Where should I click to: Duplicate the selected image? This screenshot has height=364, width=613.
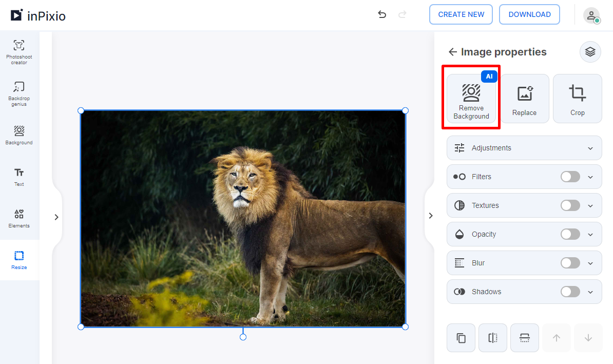point(461,338)
